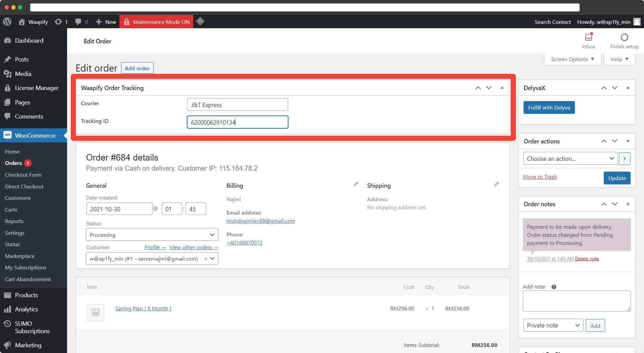Open the Products menu in sidebar
Image resolution: width=644 pixels, height=353 pixels.
(x=26, y=295)
